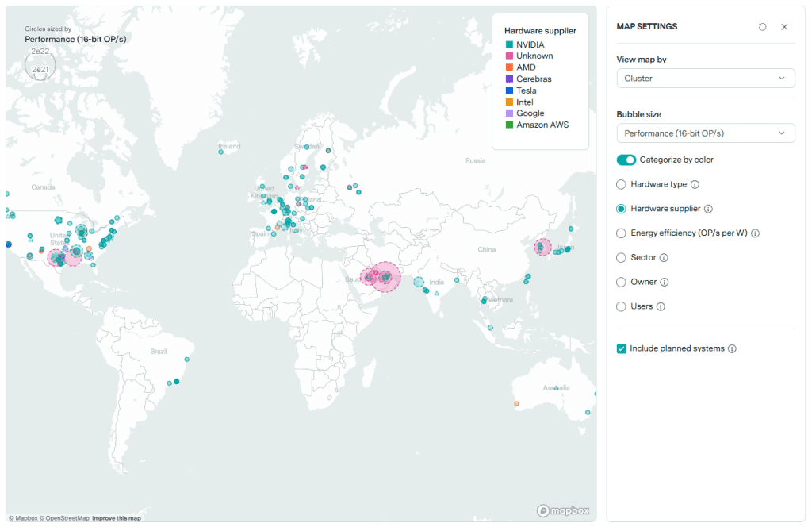Click the Amazon AWS green legend swatch
The width and height of the screenshot is (812, 527).
[509, 125]
